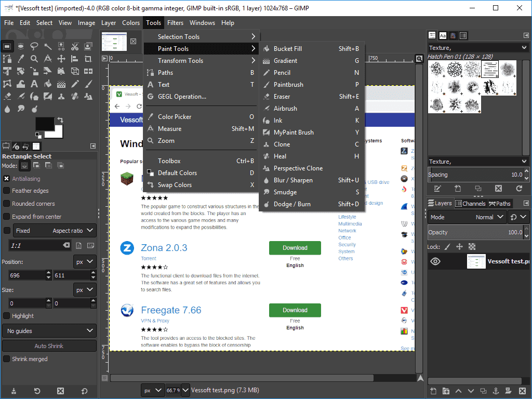This screenshot has width=532, height=399.
Task: Select the Ellipse Select tool in toolbox
Action: tap(20, 46)
